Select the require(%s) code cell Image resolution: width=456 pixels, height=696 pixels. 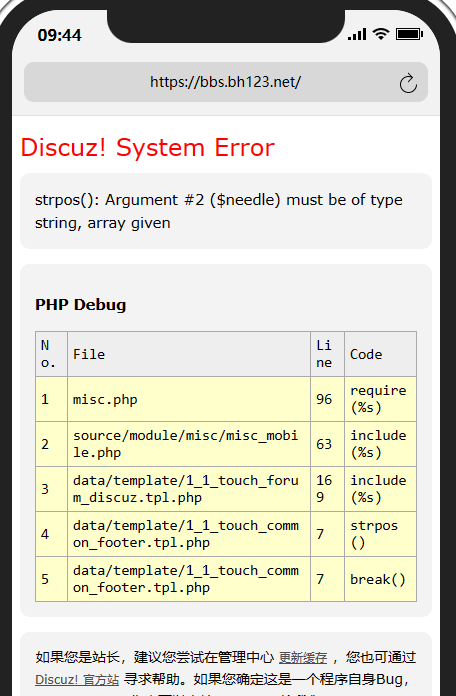point(381,399)
